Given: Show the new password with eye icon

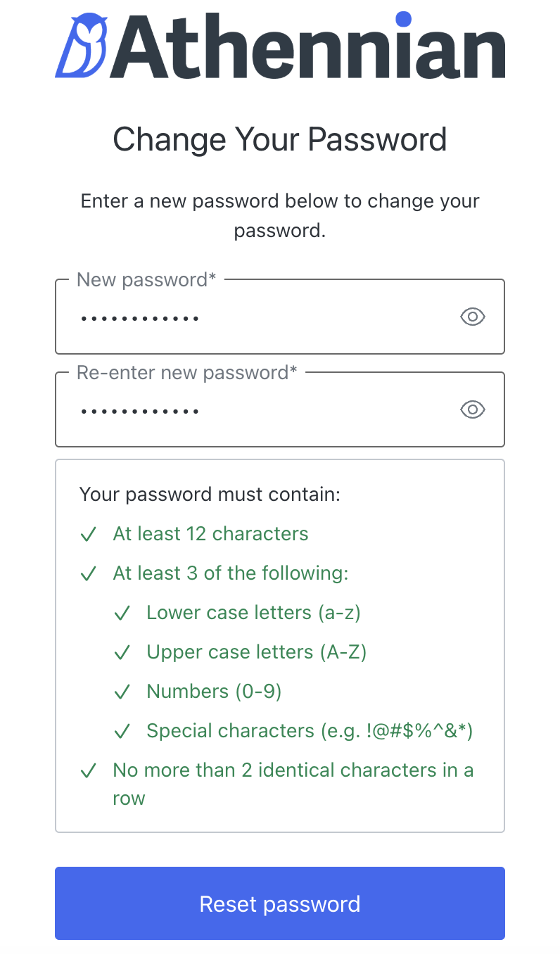Looking at the screenshot, I should pyautogui.click(x=472, y=317).
